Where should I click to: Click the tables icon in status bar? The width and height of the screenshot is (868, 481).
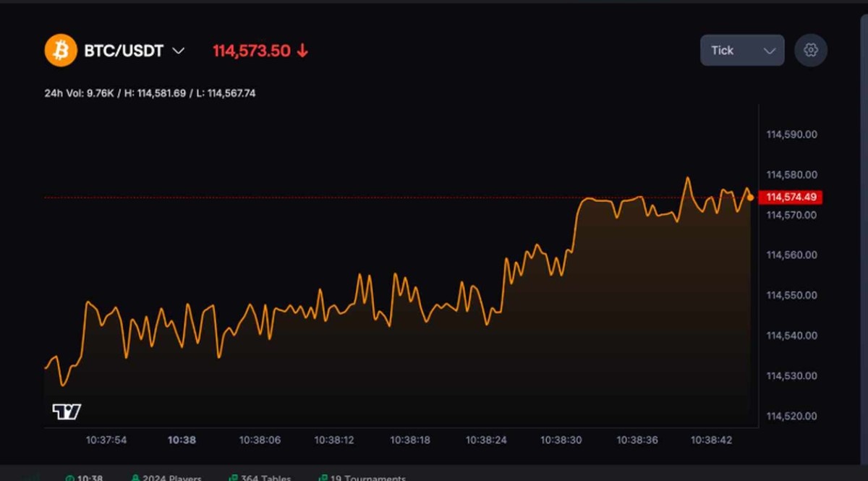tap(233, 478)
